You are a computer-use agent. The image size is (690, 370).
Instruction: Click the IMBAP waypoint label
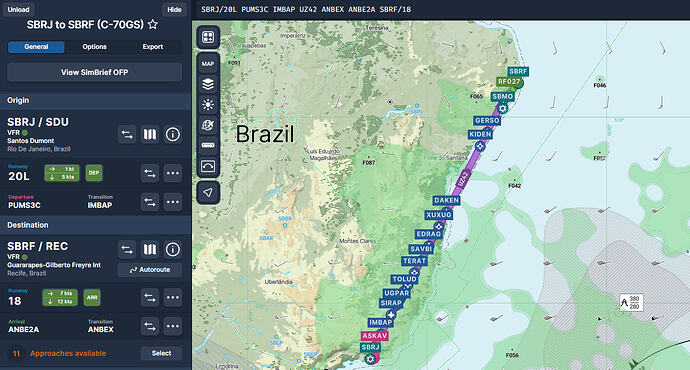380,322
